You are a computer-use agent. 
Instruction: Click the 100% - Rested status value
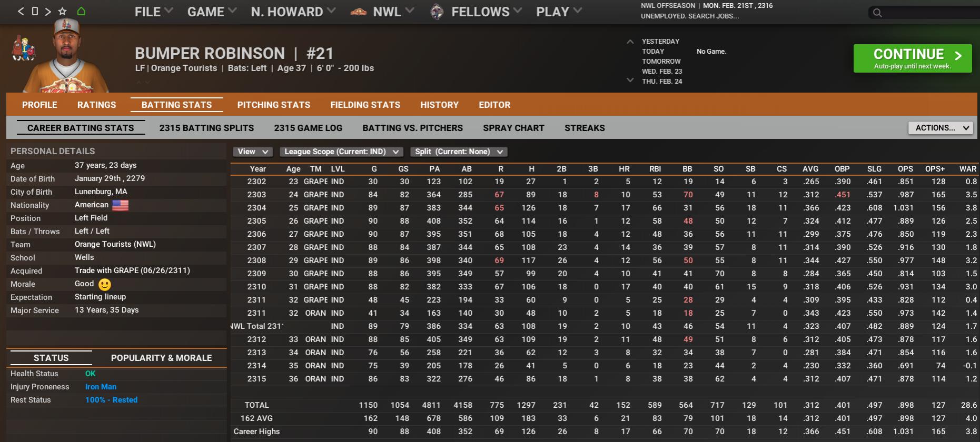coord(111,400)
